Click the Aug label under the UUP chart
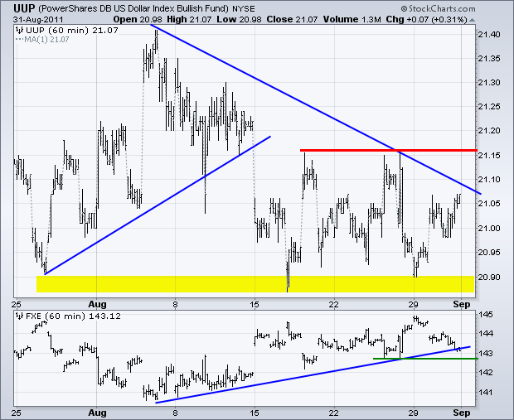The image size is (514, 420). (97, 304)
